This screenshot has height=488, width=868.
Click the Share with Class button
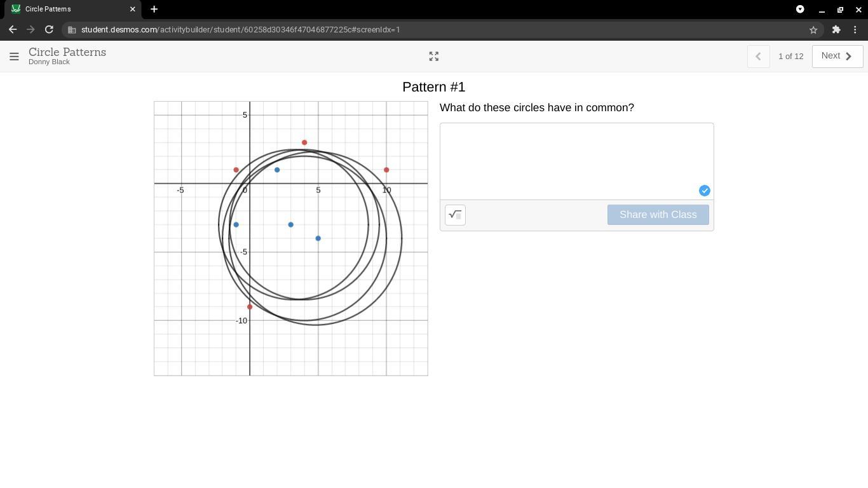(658, 215)
